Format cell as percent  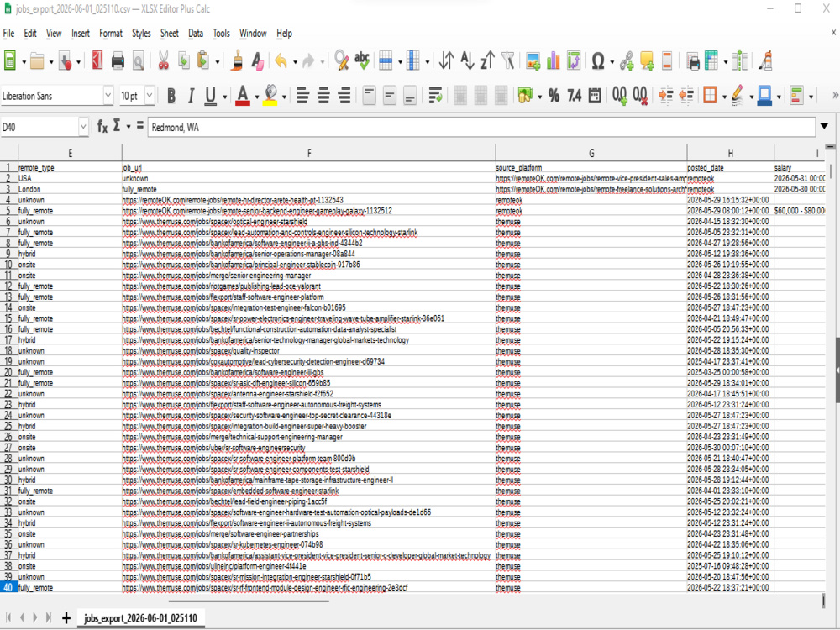click(554, 96)
